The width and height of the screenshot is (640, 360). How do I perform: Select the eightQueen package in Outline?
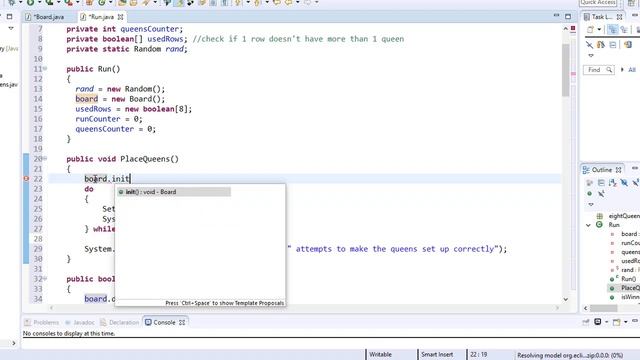tap(623, 216)
